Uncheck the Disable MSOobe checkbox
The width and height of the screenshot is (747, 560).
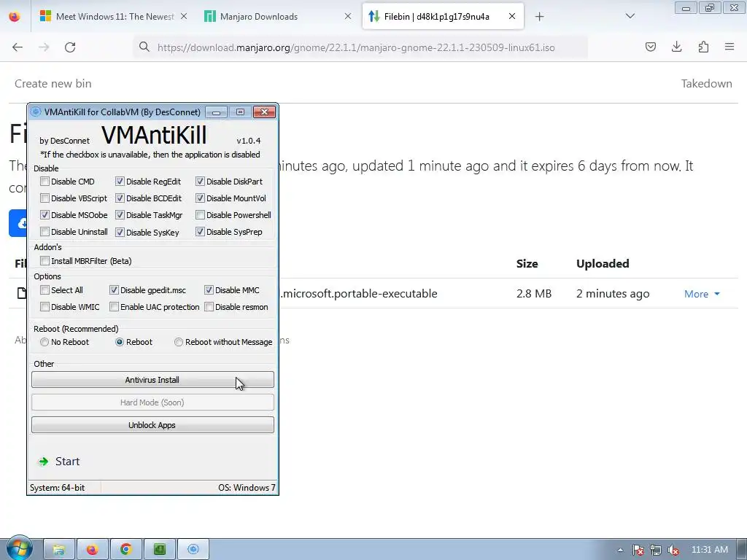pos(44,215)
